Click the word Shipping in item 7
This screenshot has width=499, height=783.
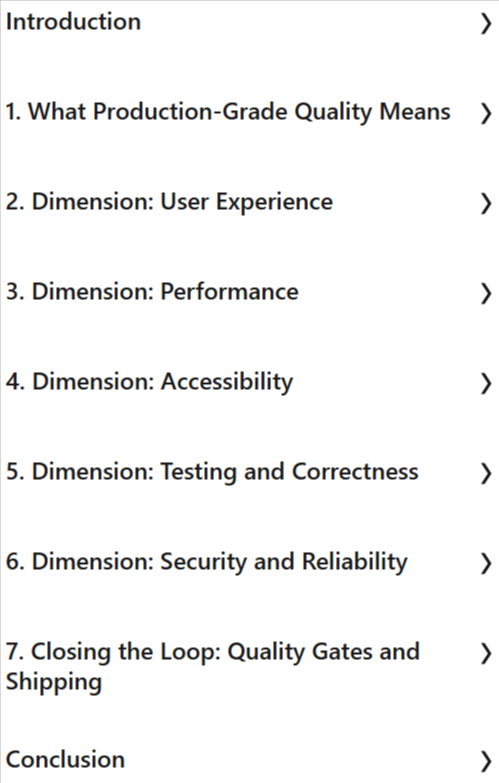54,682
